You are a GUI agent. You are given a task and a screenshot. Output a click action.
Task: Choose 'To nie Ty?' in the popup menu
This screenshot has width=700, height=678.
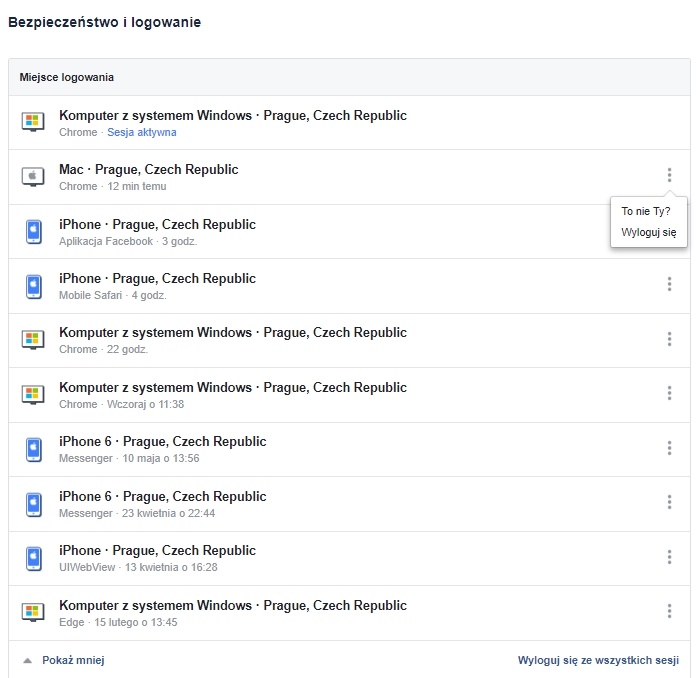[x=646, y=211]
